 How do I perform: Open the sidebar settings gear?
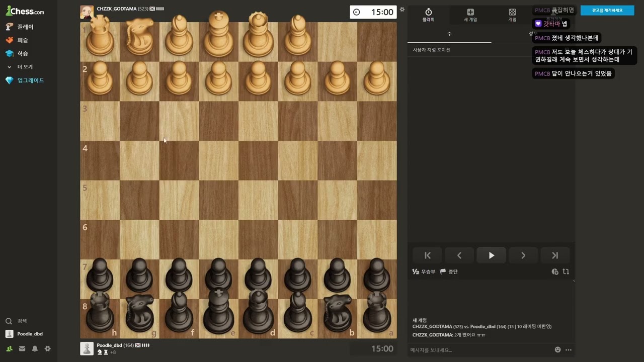point(48,348)
